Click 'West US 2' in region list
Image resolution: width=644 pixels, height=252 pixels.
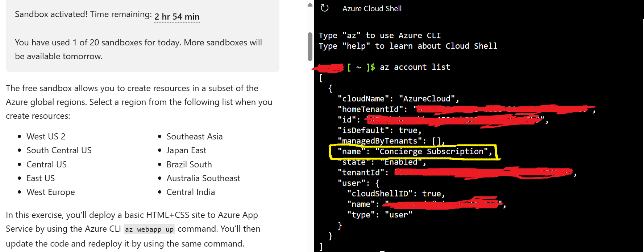click(46, 137)
